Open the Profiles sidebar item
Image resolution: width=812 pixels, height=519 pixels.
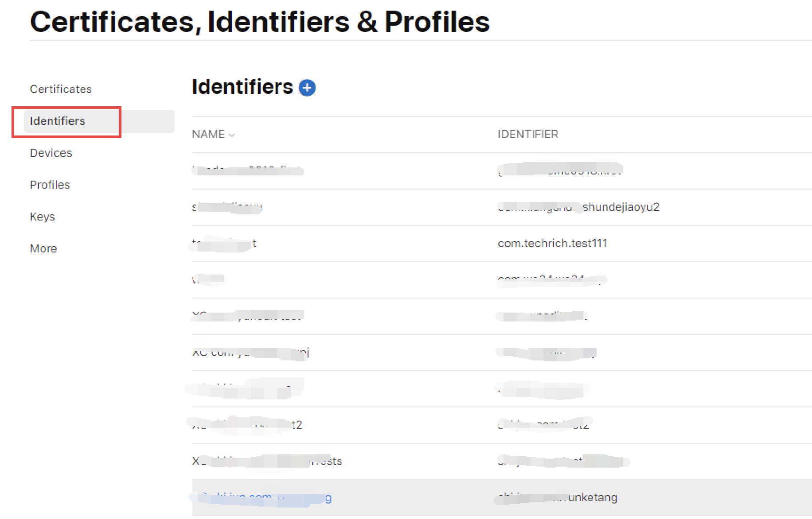coord(50,185)
